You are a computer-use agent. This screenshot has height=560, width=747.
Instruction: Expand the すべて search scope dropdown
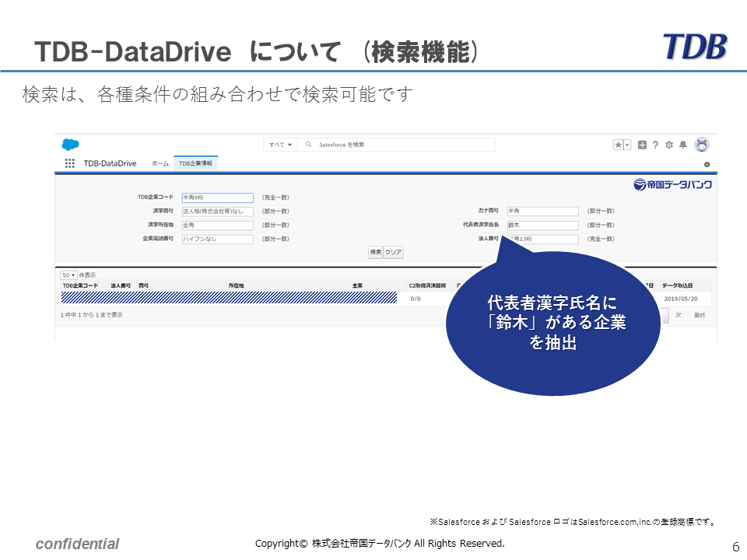tap(280, 145)
